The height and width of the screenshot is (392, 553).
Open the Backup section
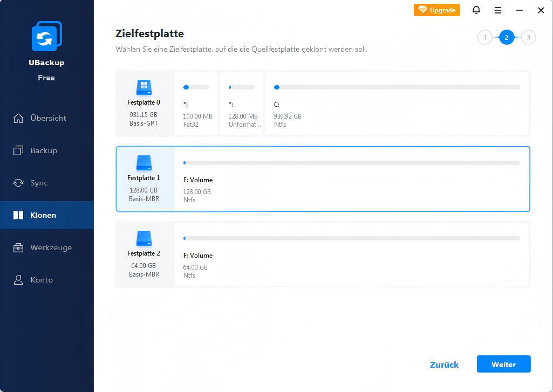pos(43,150)
